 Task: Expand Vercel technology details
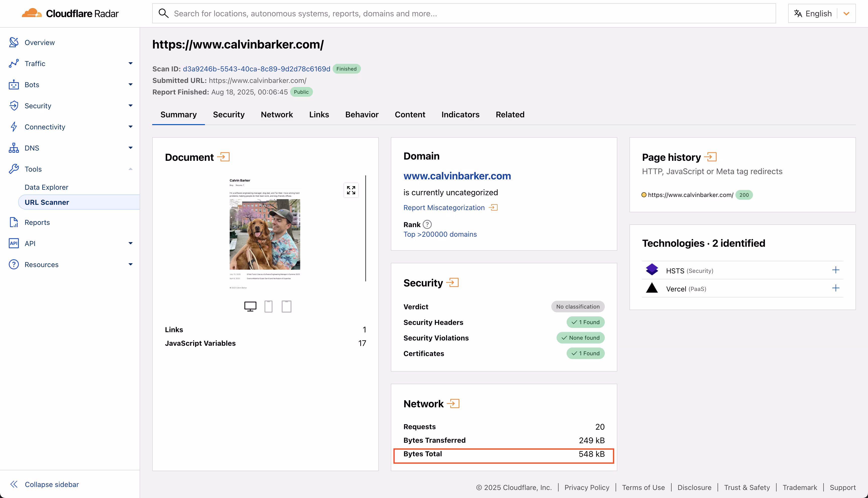point(836,288)
